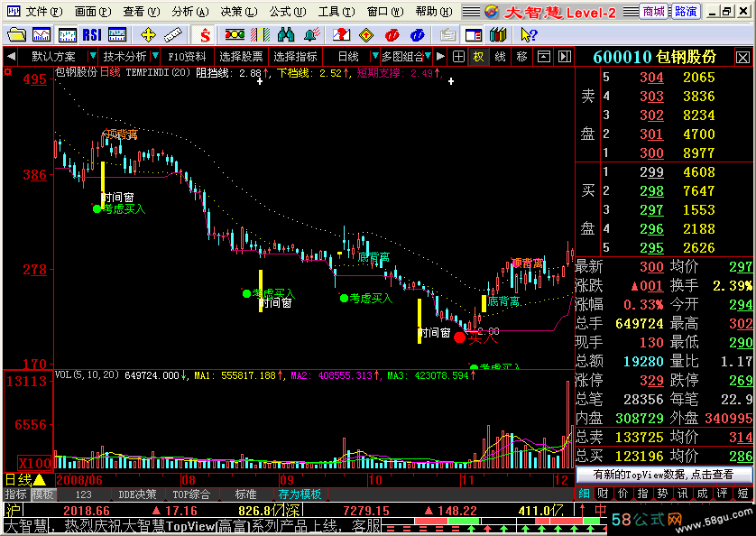756x536 pixels.
Task: Open the 决策(L) menu
Action: 239,12
